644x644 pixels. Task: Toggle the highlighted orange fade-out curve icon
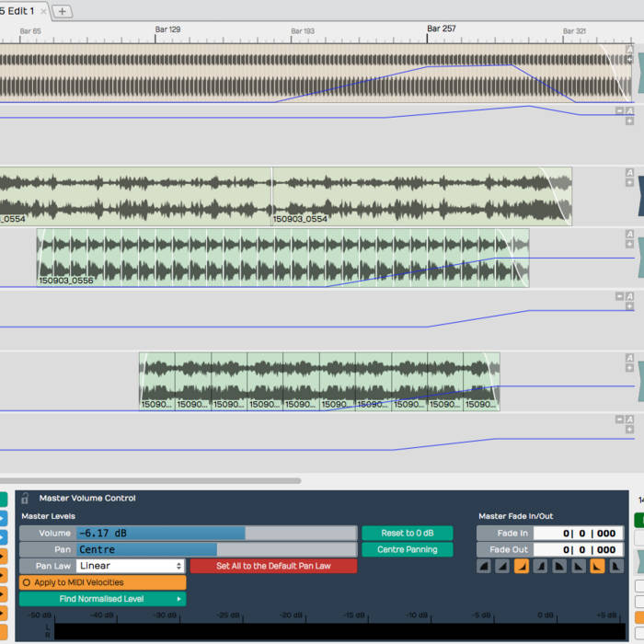(597, 567)
